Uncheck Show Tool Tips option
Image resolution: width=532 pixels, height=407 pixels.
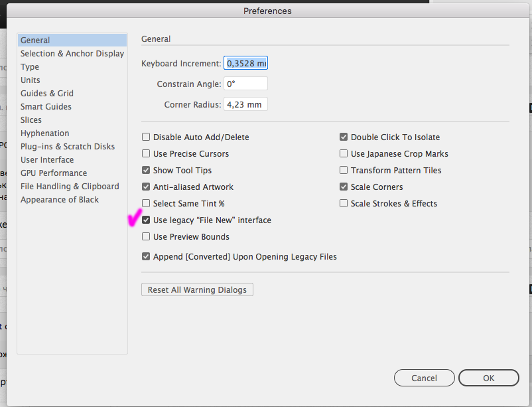146,171
